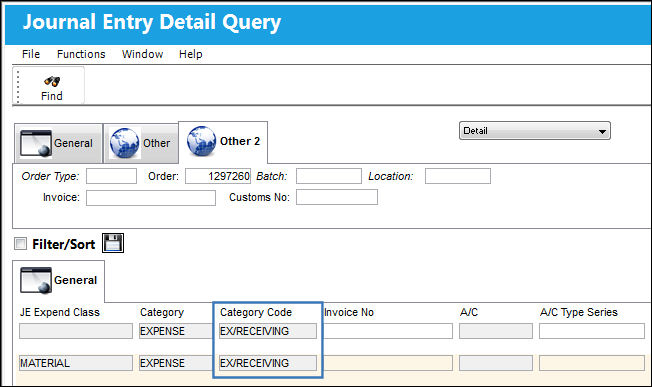Click the Order field showing 1297260
This screenshot has height=387, width=652.
[218, 176]
